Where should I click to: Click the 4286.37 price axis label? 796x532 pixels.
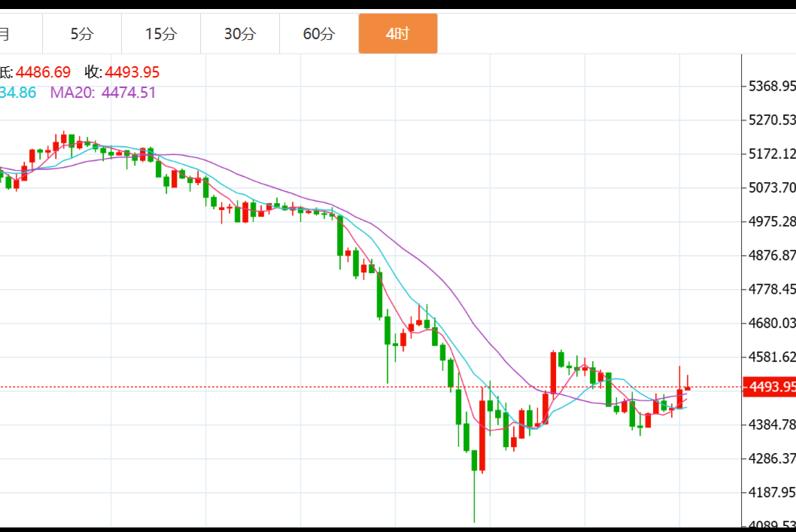772,458
